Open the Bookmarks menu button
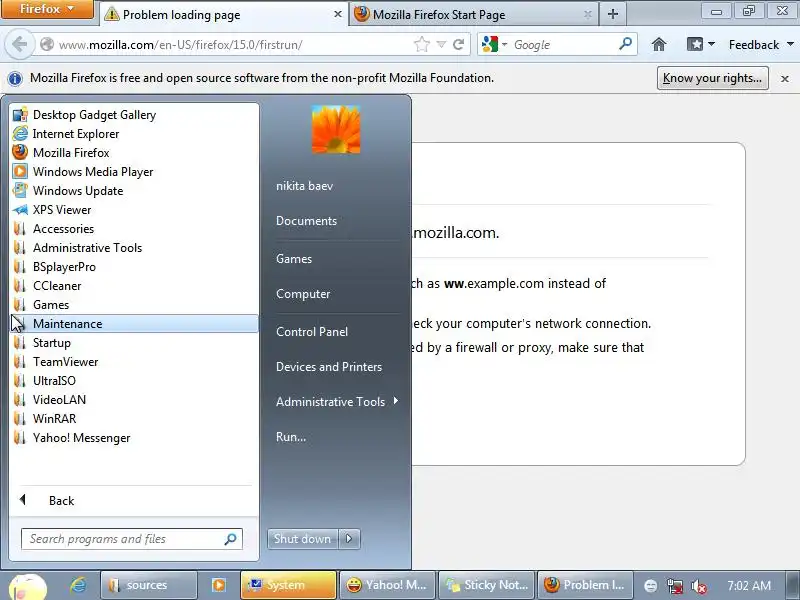800x600 pixels. tap(700, 45)
